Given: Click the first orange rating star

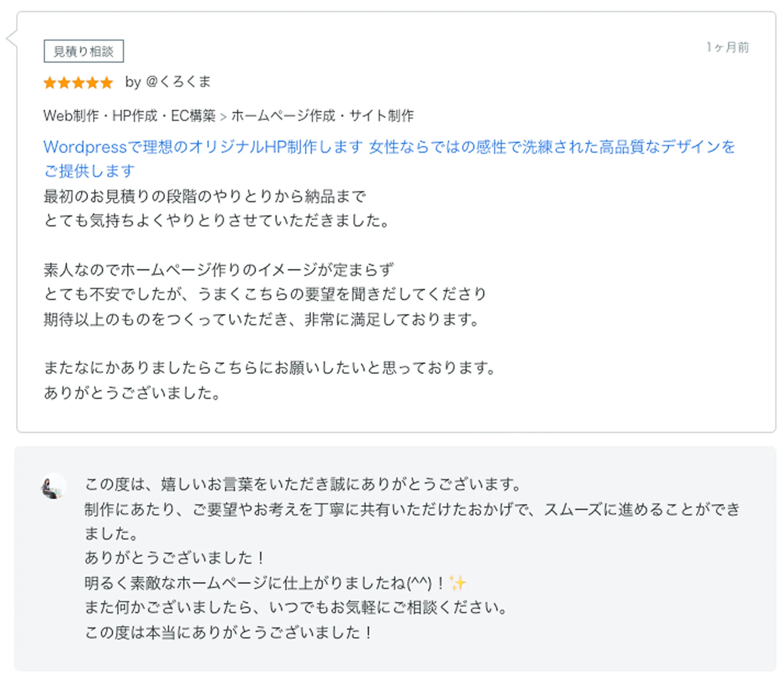Looking at the screenshot, I should pos(50,83).
